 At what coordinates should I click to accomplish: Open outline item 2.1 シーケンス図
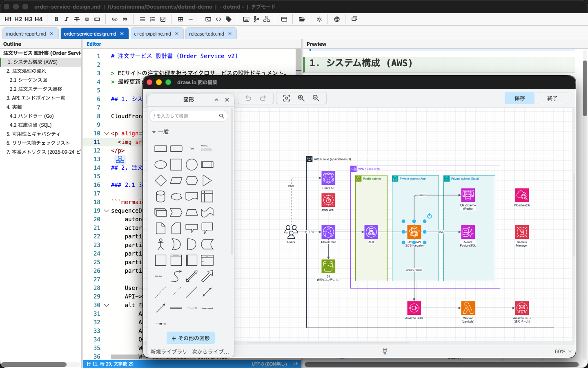[29, 80]
